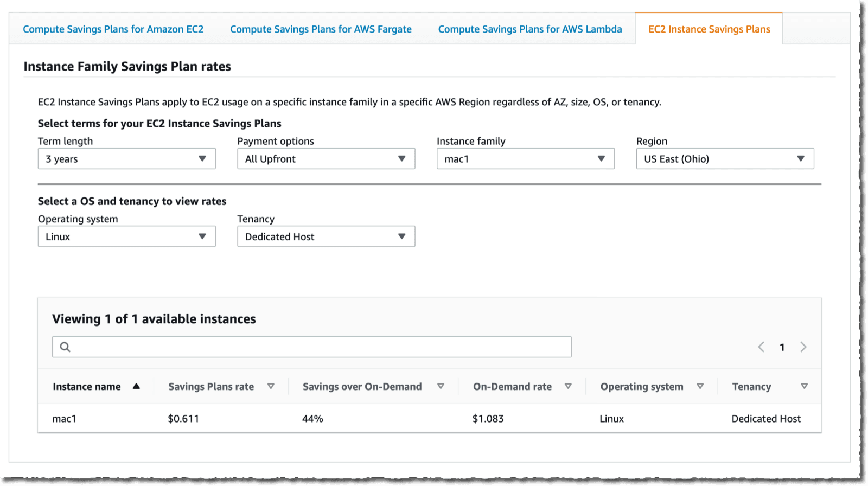Open the Operating system dropdown

[x=127, y=236]
